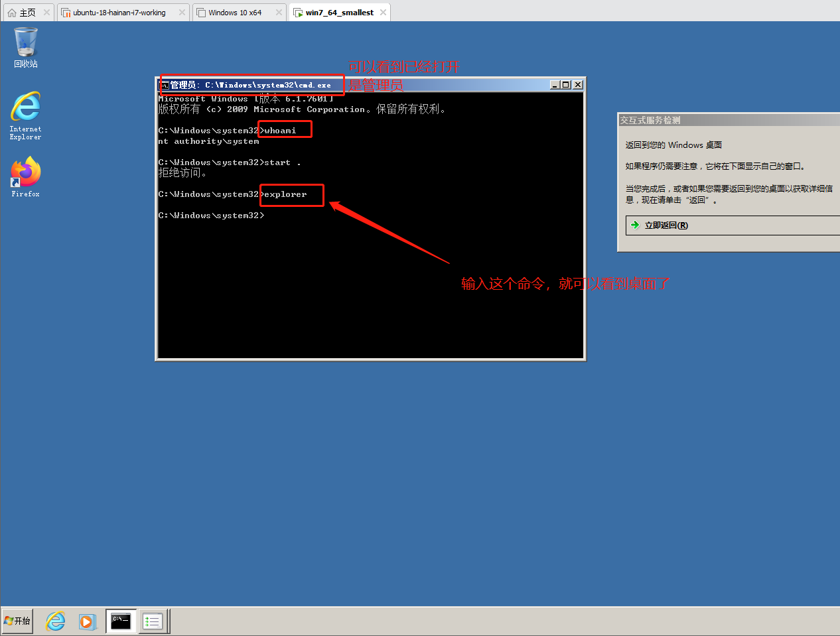
Task: Open the Recycle Bin desktop icon
Action: tap(26, 45)
